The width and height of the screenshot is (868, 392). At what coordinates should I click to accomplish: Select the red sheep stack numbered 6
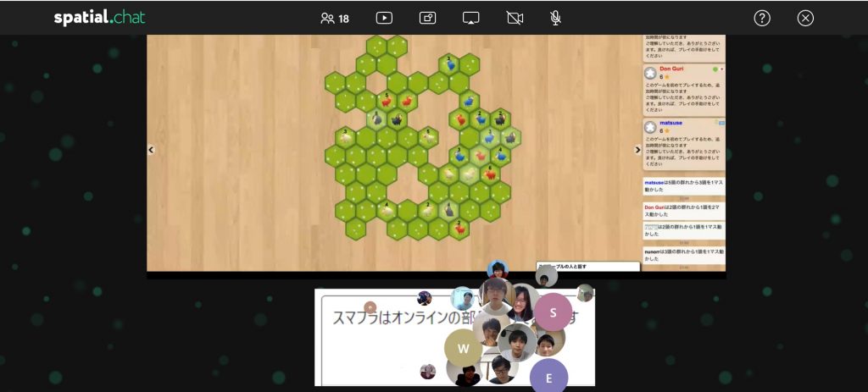click(x=490, y=174)
